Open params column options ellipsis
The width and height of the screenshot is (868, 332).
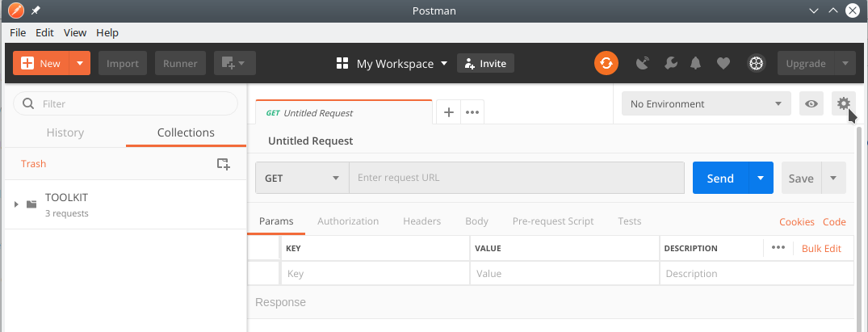click(x=778, y=248)
